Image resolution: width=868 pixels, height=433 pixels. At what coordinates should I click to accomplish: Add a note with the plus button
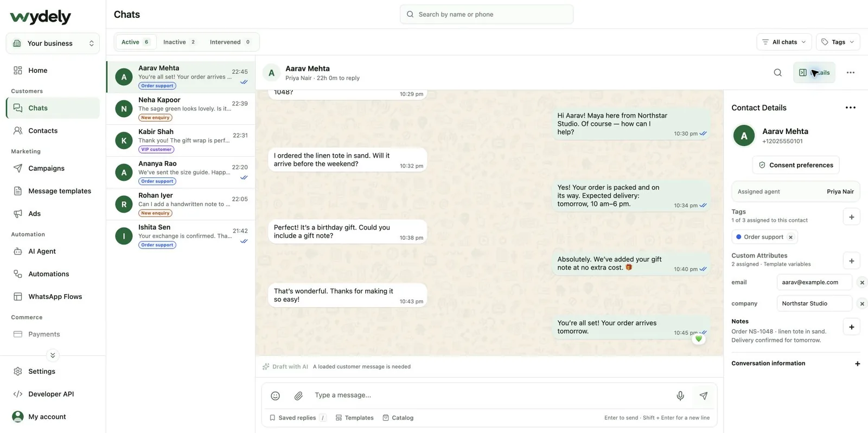coord(851,327)
